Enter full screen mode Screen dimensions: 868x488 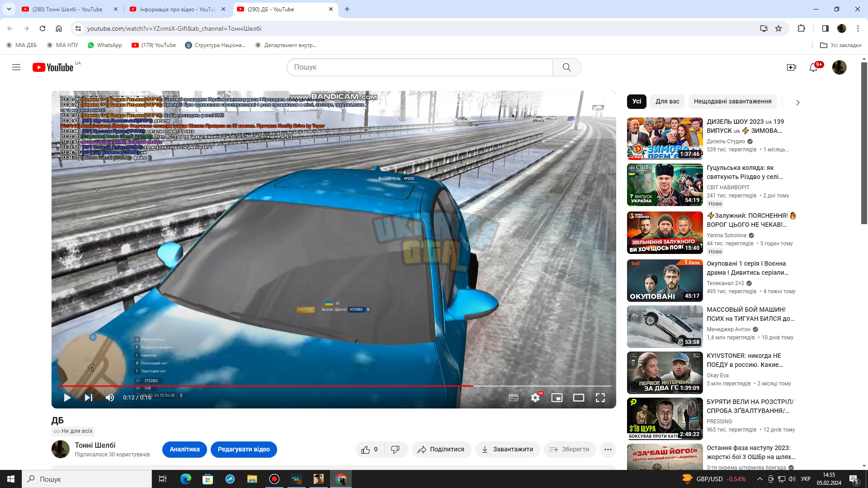[600, 398]
